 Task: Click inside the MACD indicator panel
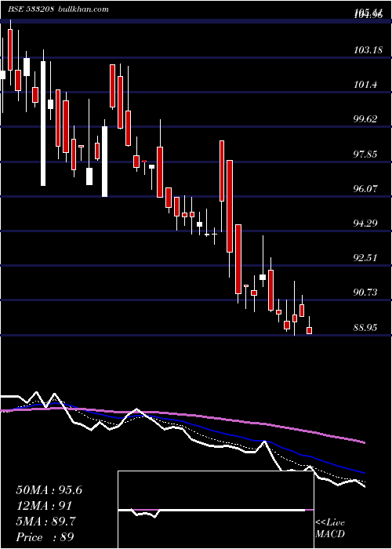(216, 510)
